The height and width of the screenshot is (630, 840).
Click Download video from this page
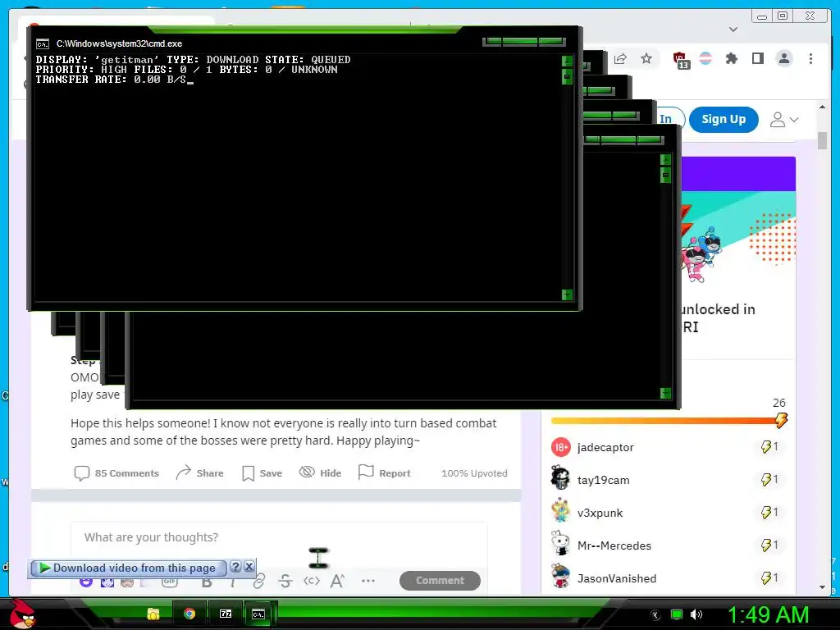(127, 568)
